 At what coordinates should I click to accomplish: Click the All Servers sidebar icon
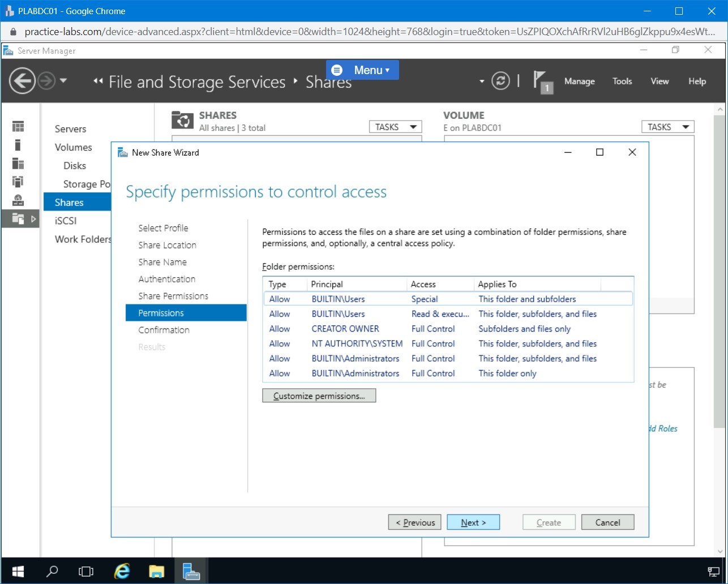[18, 164]
